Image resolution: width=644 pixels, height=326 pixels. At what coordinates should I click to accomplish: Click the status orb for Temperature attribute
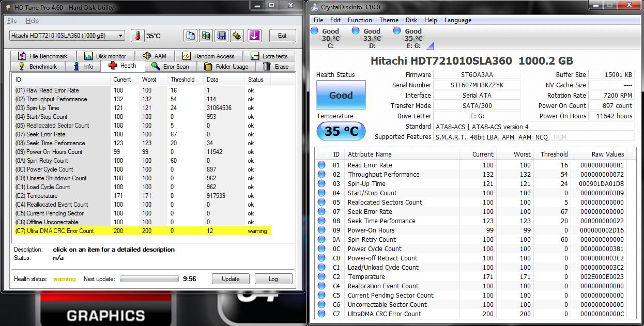click(321, 277)
